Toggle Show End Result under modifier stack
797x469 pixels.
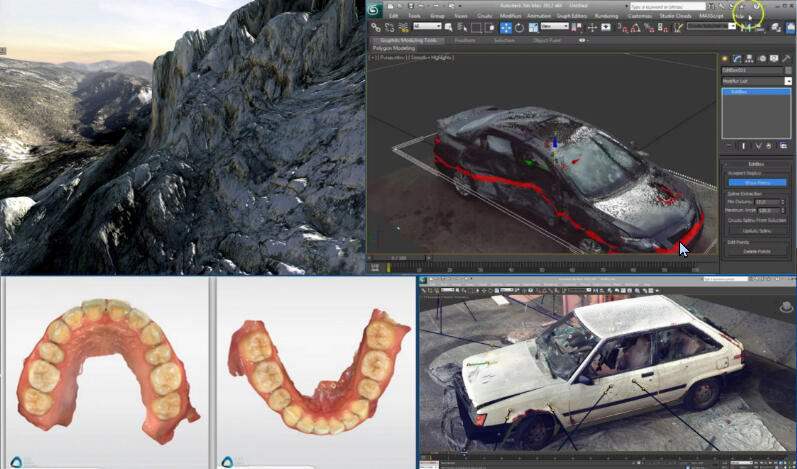pyautogui.click(x=743, y=147)
